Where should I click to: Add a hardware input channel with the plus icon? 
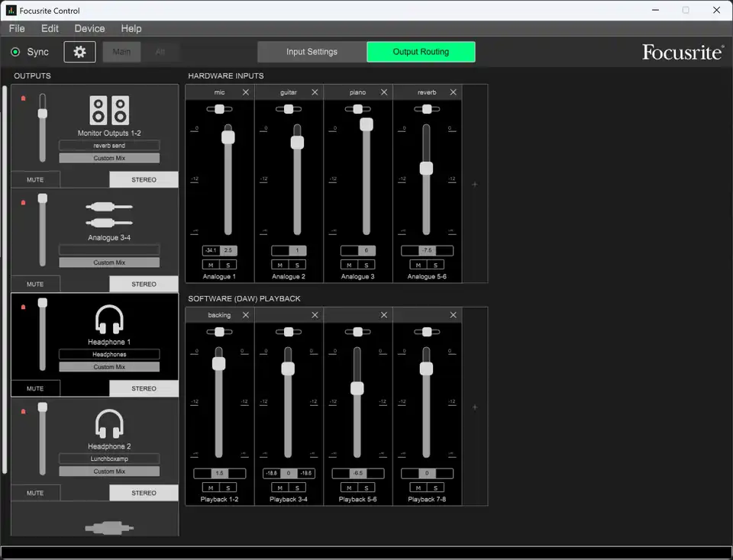coord(475,183)
